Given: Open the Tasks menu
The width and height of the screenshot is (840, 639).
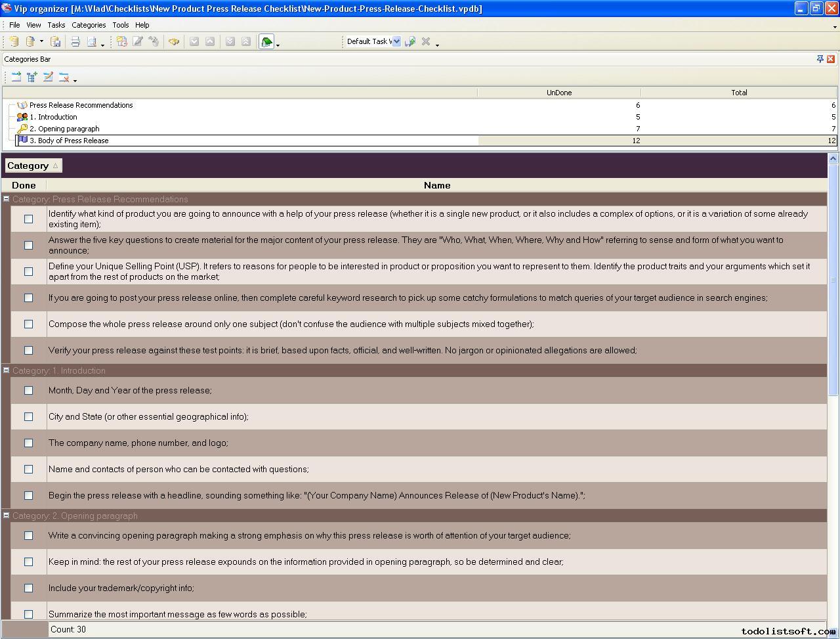Looking at the screenshot, I should point(56,25).
